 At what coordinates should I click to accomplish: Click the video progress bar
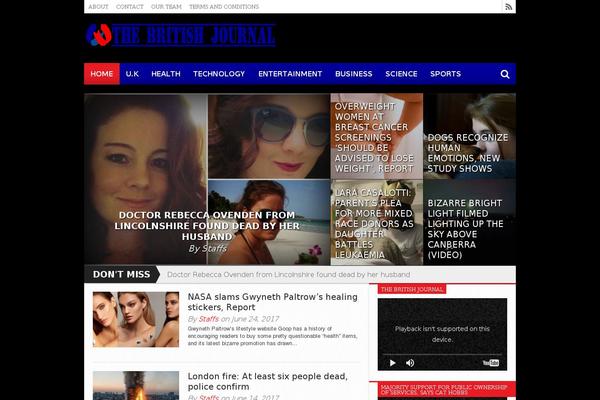tap(442, 354)
